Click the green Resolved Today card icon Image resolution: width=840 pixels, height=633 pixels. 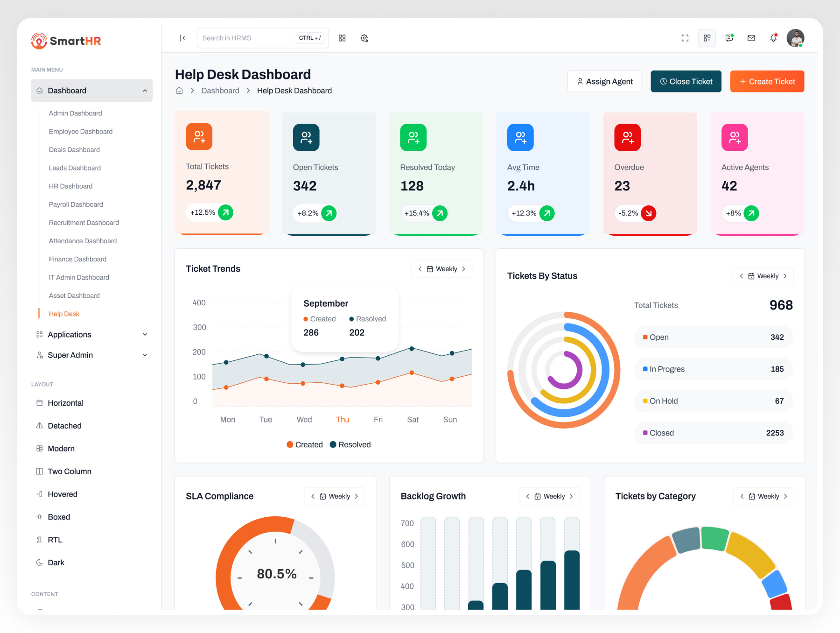[413, 138]
